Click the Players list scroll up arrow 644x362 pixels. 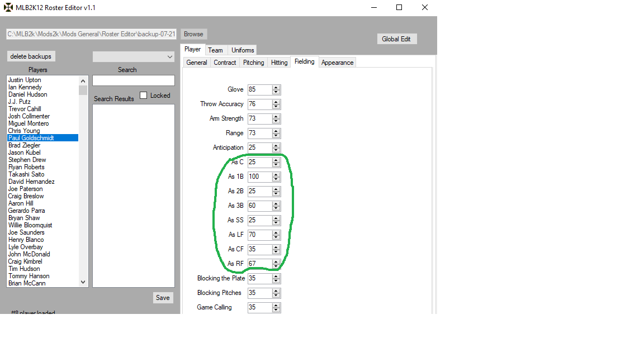coord(83,81)
